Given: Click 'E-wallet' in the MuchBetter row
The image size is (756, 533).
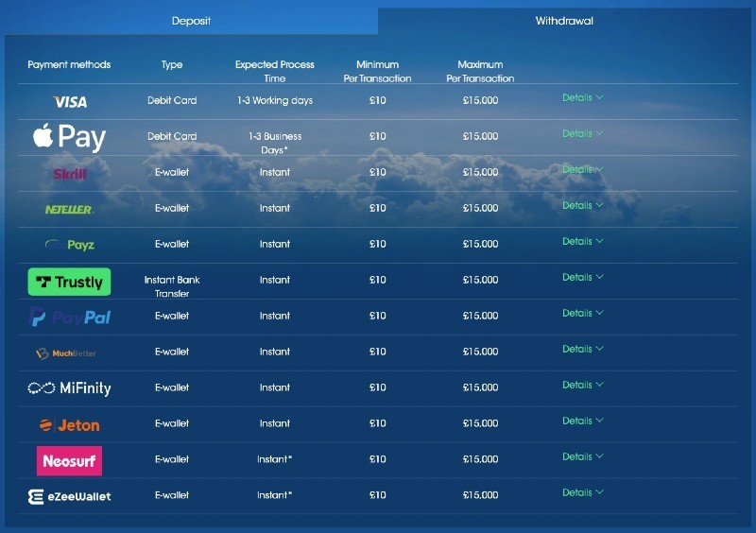Looking at the screenshot, I should [x=172, y=352].
